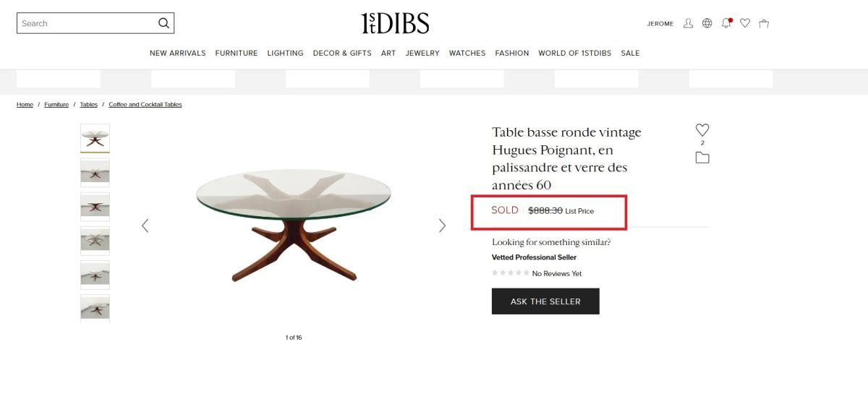The height and width of the screenshot is (412, 868).
Task: Open the globe language settings icon
Action: (x=707, y=23)
